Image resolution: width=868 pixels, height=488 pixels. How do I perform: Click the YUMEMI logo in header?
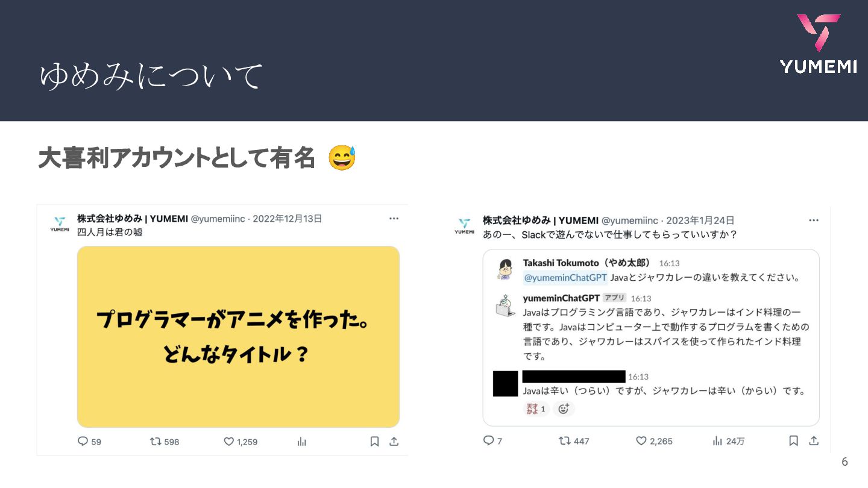click(818, 43)
